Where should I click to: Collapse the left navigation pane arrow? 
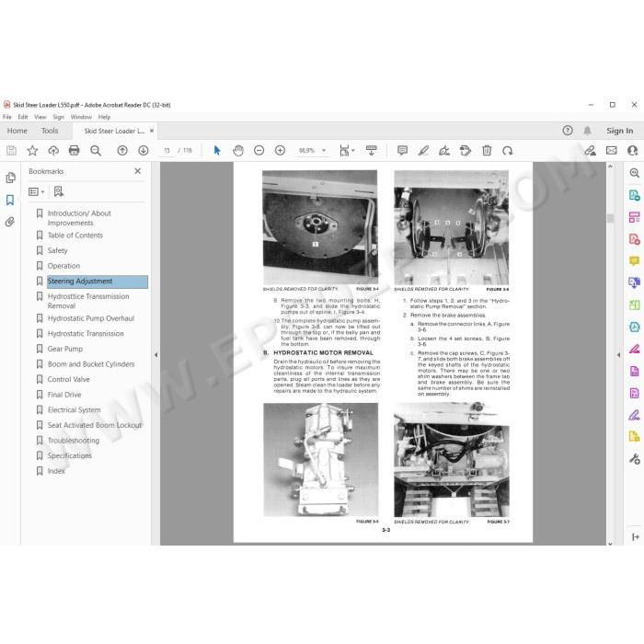(x=156, y=355)
